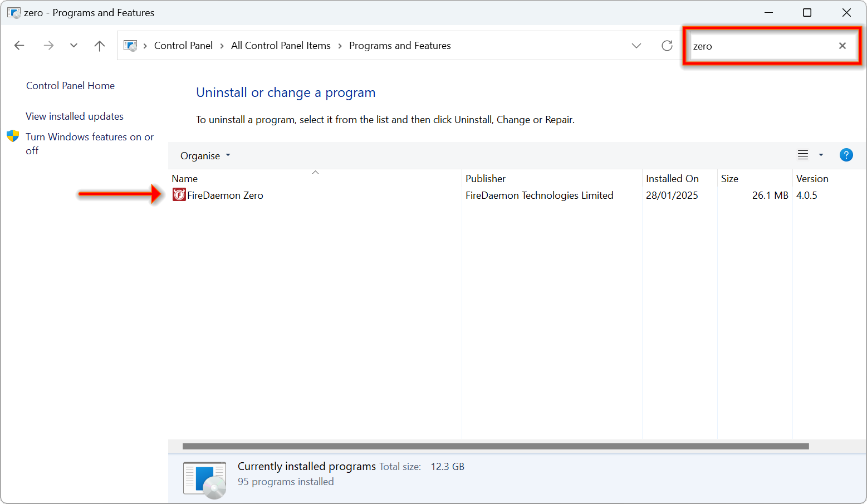Sort by the Publisher column header
This screenshot has width=867, height=504.
point(552,178)
